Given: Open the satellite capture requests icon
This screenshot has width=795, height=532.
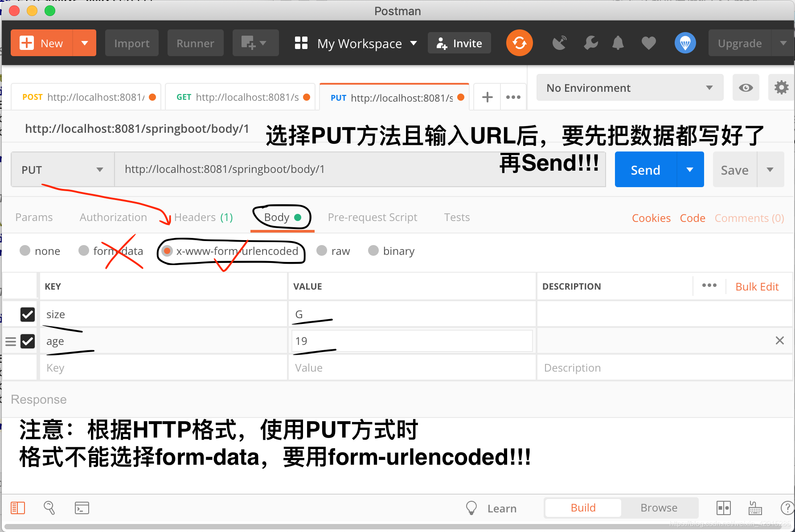Looking at the screenshot, I should (560, 43).
